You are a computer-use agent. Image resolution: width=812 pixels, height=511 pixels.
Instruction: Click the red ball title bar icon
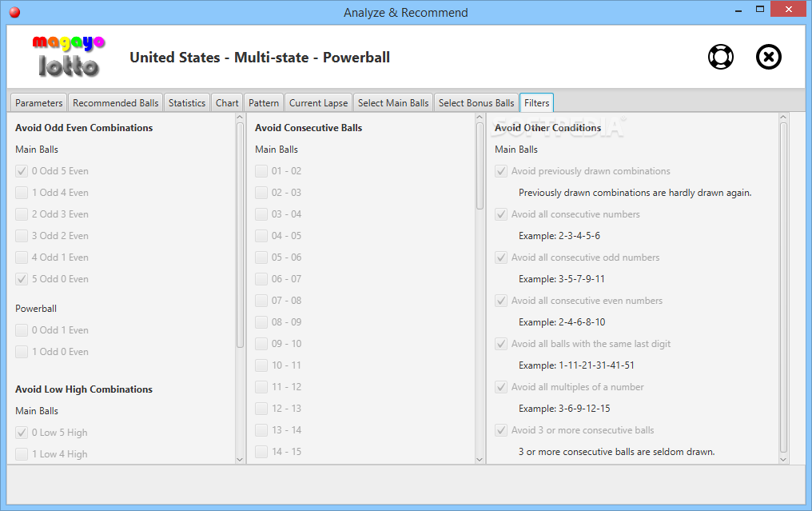click(14, 13)
